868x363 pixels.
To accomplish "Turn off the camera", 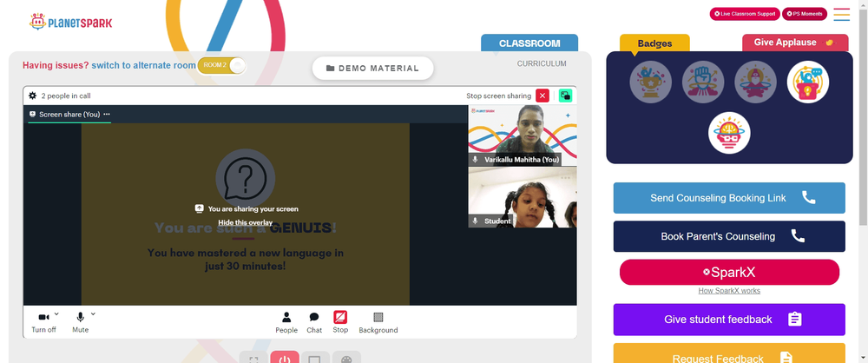I will point(43,322).
